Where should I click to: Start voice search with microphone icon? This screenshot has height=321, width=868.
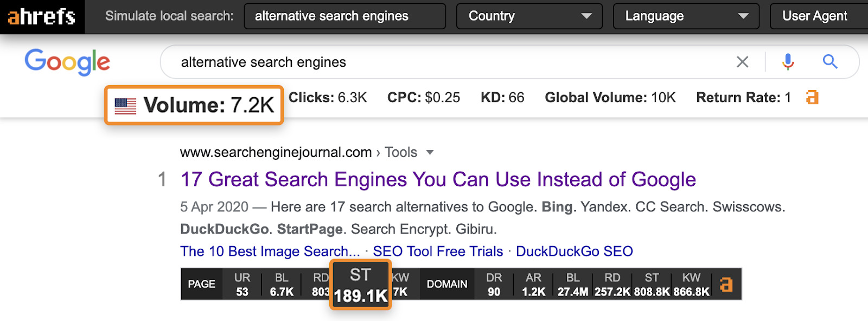point(788,62)
